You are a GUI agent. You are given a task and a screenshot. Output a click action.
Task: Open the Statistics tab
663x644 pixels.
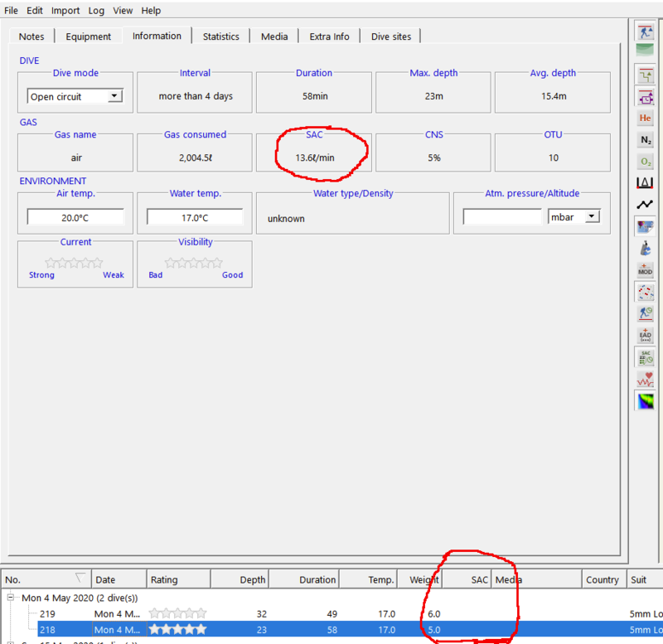221,36
